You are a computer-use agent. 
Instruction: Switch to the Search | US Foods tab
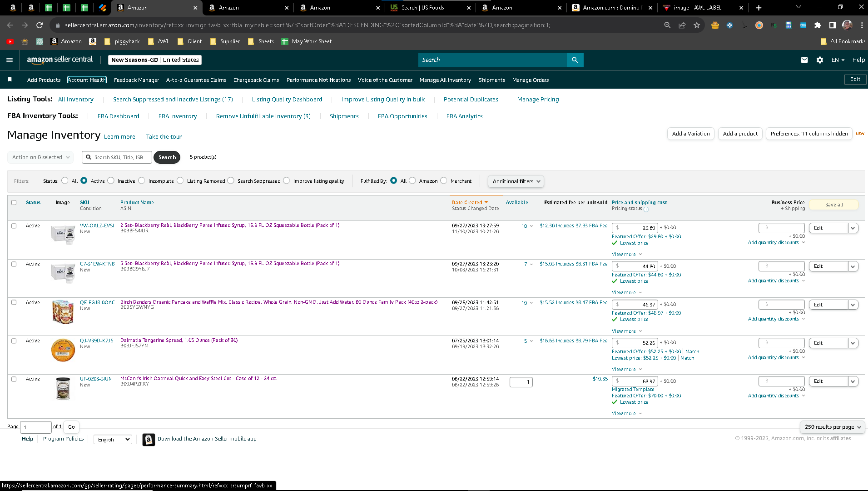(x=430, y=8)
